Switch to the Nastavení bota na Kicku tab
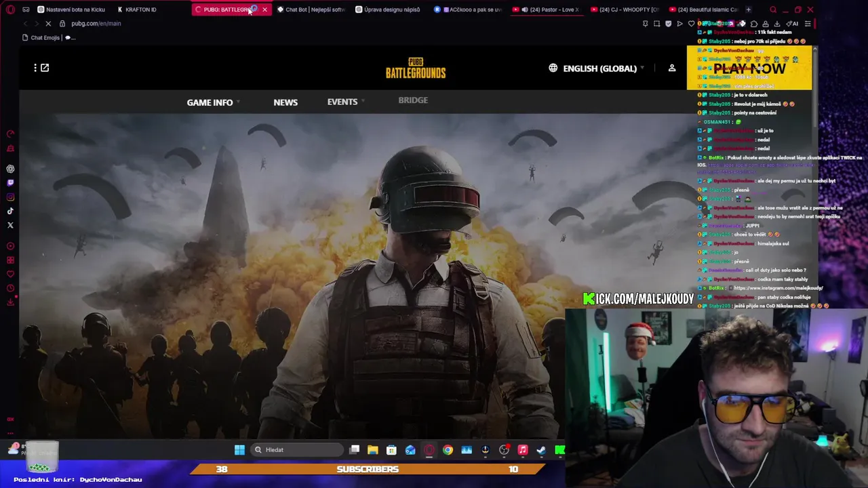The height and width of the screenshot is (488, 868). coord(71,9)
